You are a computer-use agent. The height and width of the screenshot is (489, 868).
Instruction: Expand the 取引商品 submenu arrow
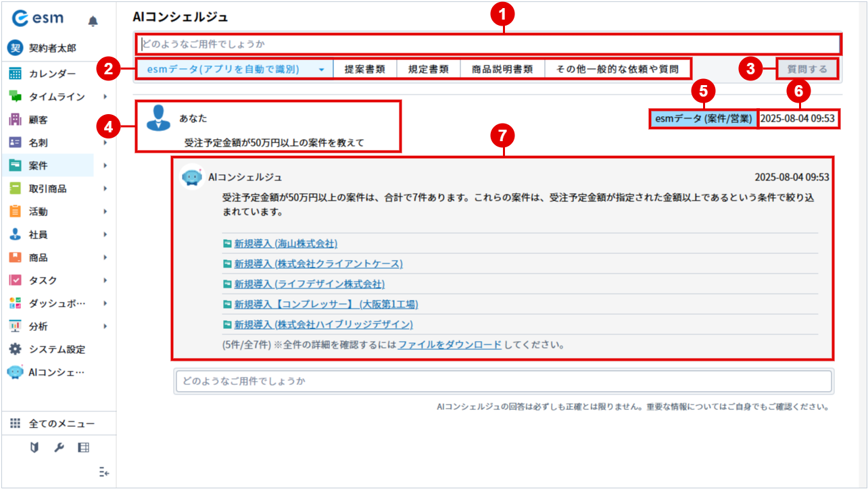coord(105,188)
